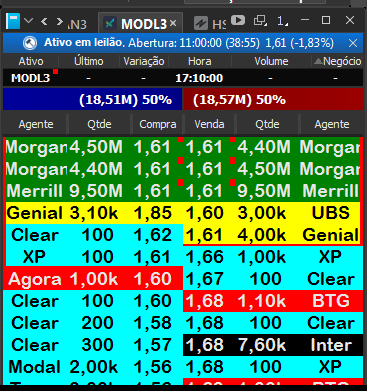Switch to the HS tab
This screenshot has width=367, height=391.
click(x=210, y=24)
